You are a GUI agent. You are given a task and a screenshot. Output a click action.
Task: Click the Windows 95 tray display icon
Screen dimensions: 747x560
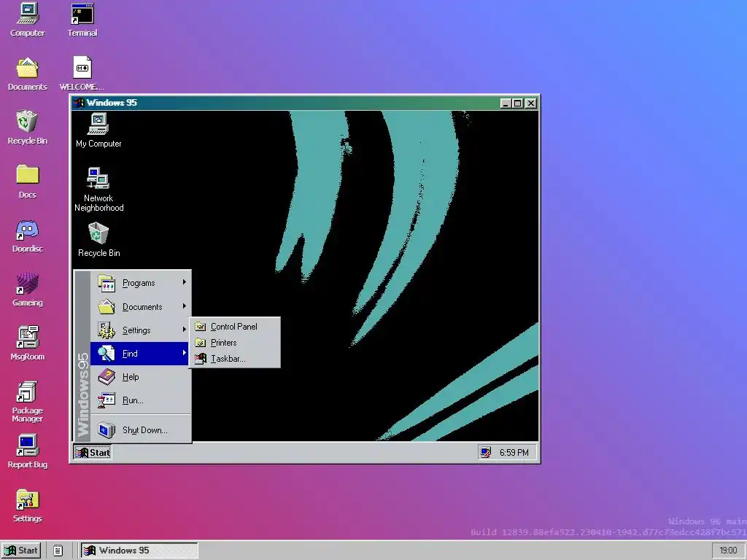pos(485,452)
